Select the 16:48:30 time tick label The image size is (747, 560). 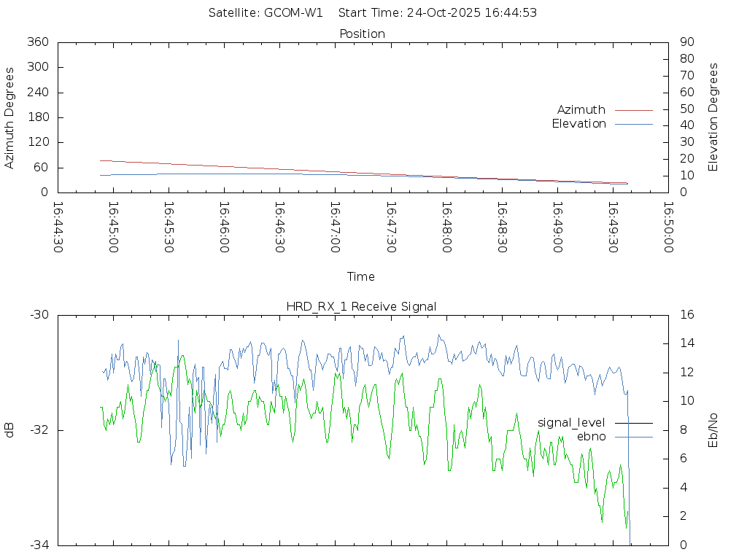pyautogui.click(x=501, y=227)
